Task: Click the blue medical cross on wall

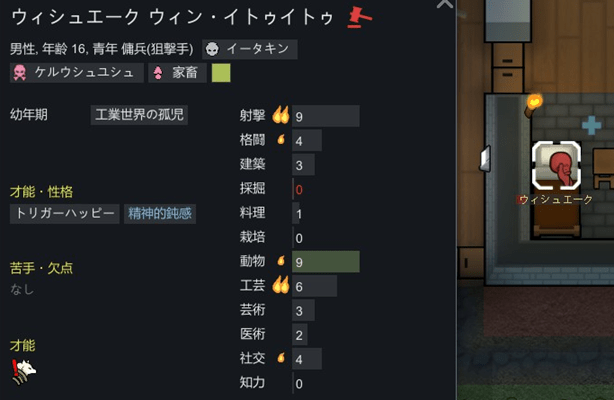Action: point(591,125)
